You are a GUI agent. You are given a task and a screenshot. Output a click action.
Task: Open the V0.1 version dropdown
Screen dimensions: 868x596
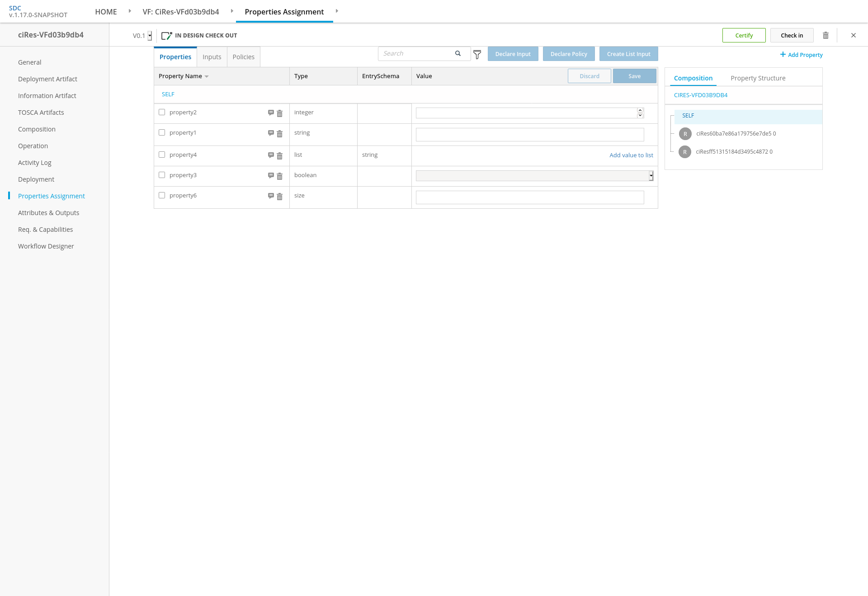click(150, 36)
